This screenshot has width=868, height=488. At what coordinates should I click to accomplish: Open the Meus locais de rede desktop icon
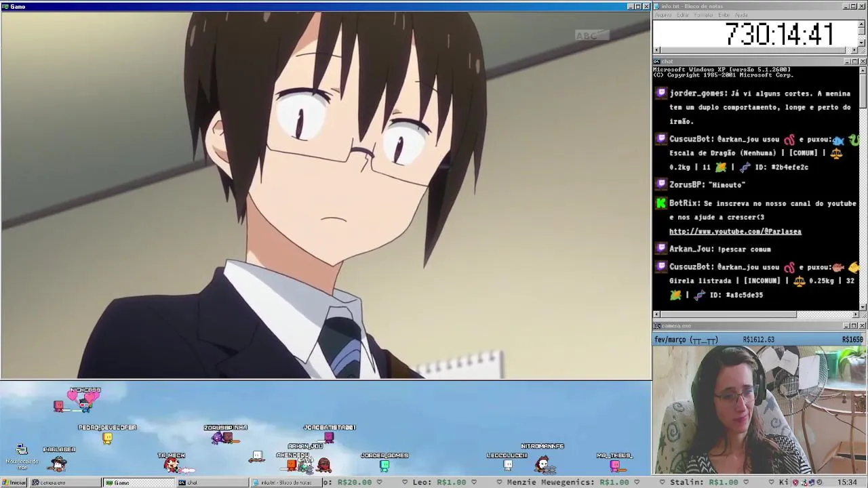click(22, 457)
